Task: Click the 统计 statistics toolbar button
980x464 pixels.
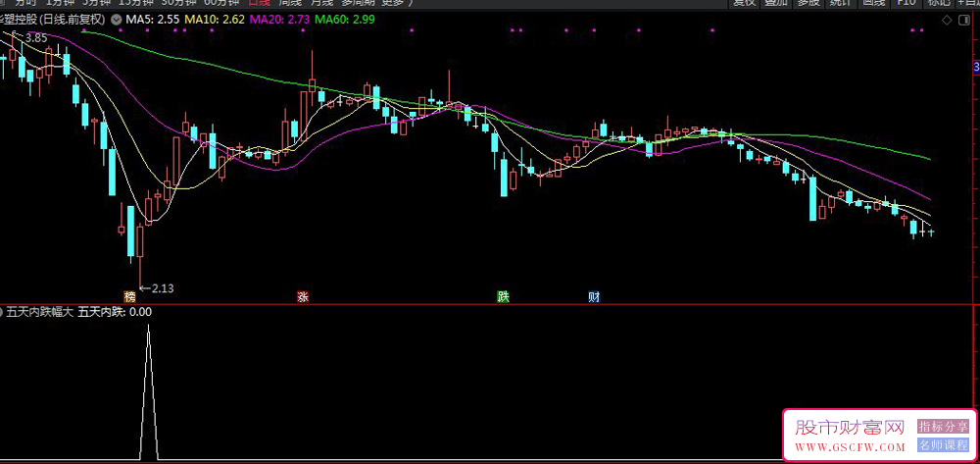Action: point(840,3)
